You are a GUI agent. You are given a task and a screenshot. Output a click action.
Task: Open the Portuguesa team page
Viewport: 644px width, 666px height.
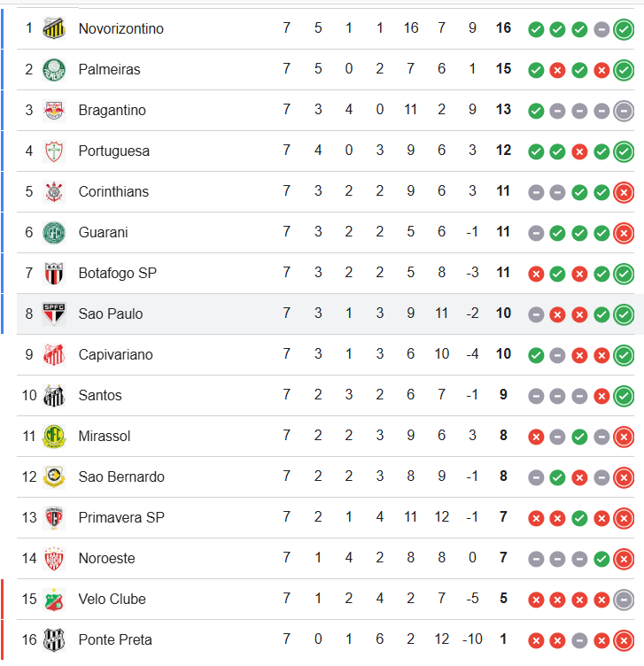coord(113,151)
